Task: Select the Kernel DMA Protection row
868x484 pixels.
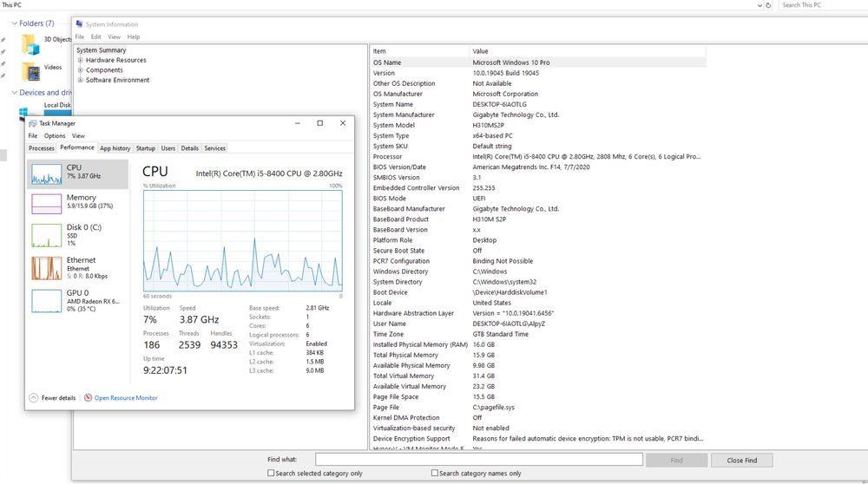Action: [538, 417]
